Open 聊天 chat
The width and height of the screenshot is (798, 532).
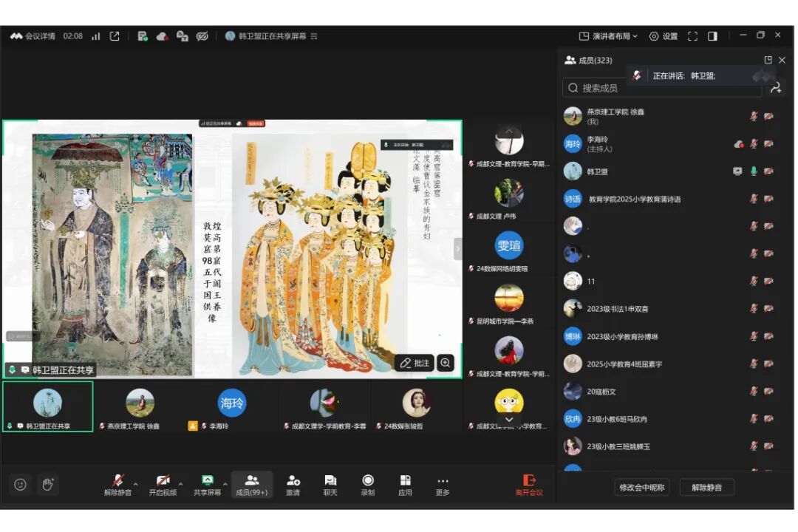(330, 485)
